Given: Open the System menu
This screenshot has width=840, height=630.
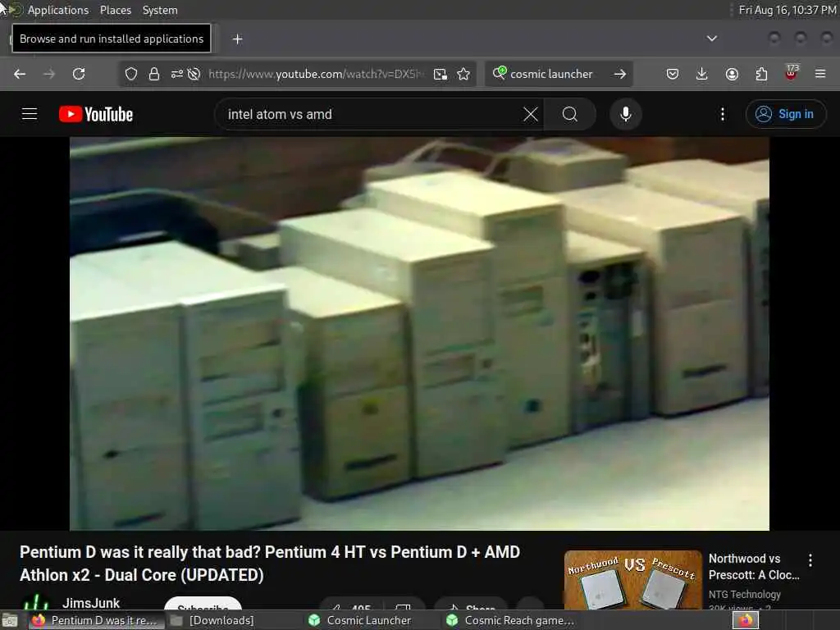Looking at the screenshot, I should pos(160,10).
